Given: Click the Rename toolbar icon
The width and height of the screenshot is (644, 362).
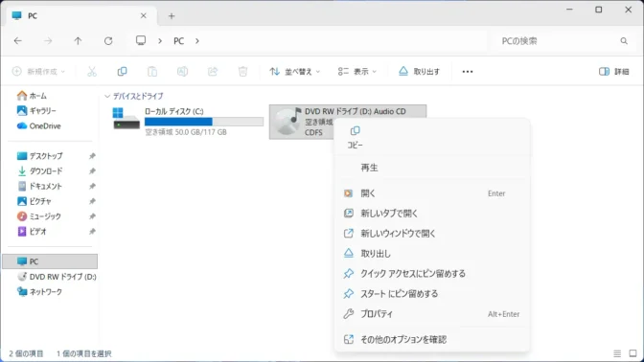Looking at the screenshot, I should (x=182, y=72).
